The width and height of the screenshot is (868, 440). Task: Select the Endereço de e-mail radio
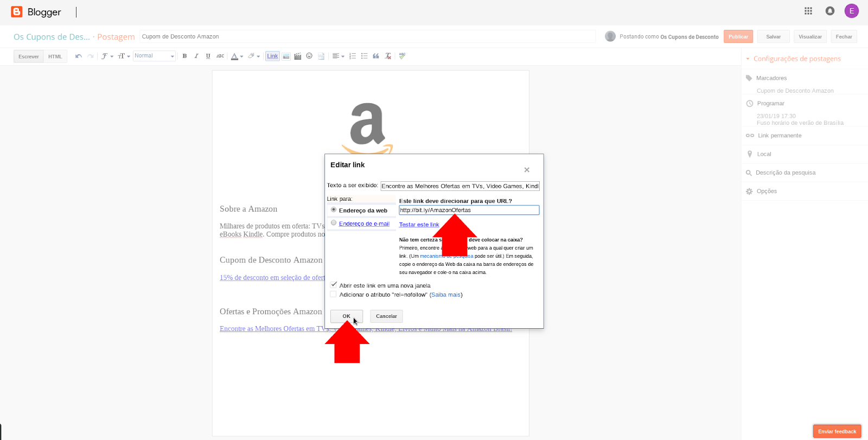pyautogui.click(x=334, y=222)
